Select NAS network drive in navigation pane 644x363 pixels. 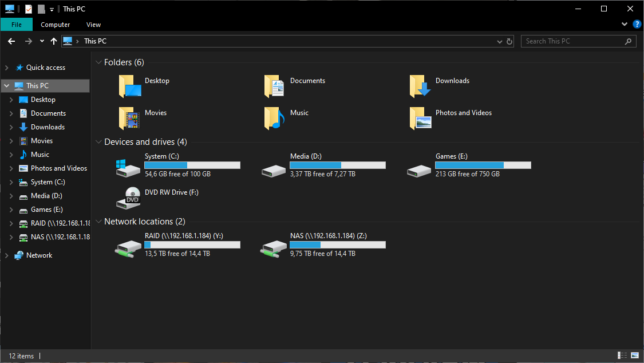[60, 238]
